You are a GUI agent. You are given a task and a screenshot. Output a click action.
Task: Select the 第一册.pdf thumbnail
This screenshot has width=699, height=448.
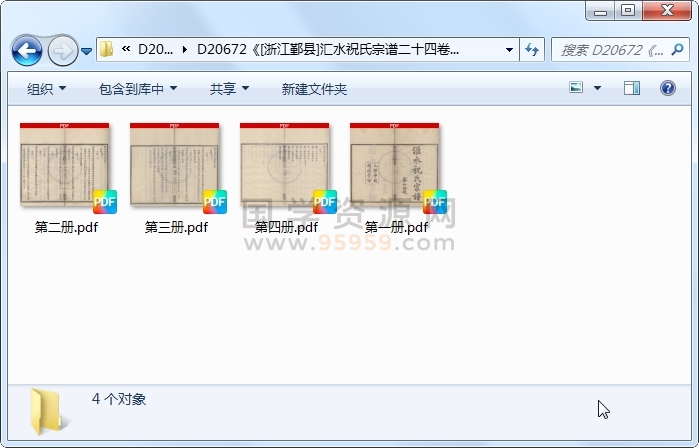pos(395,164)
